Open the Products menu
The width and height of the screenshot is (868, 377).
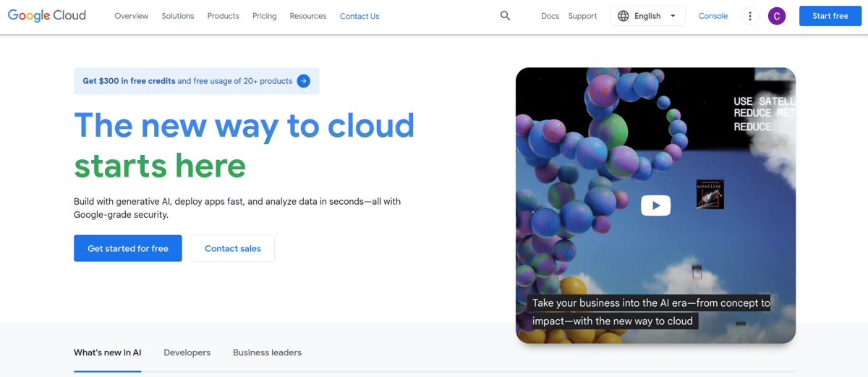[x=223, y=16]
